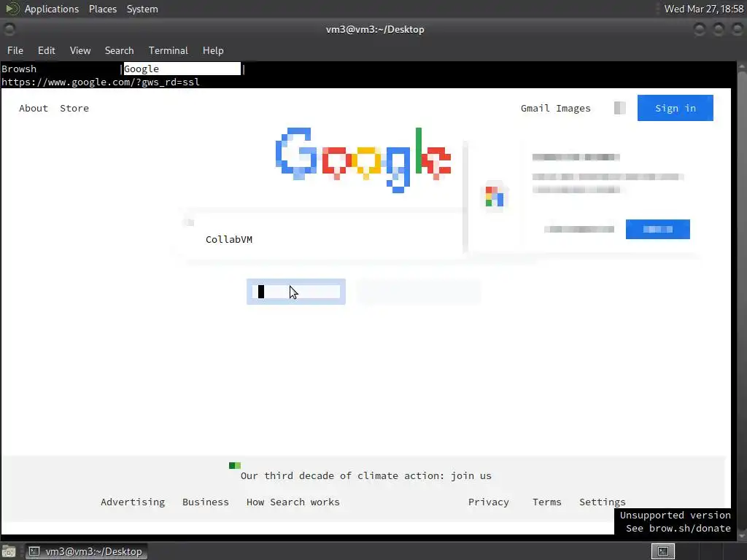Open How Search works footer link
Screen dimensions: 747x560
tap(293, 502)
